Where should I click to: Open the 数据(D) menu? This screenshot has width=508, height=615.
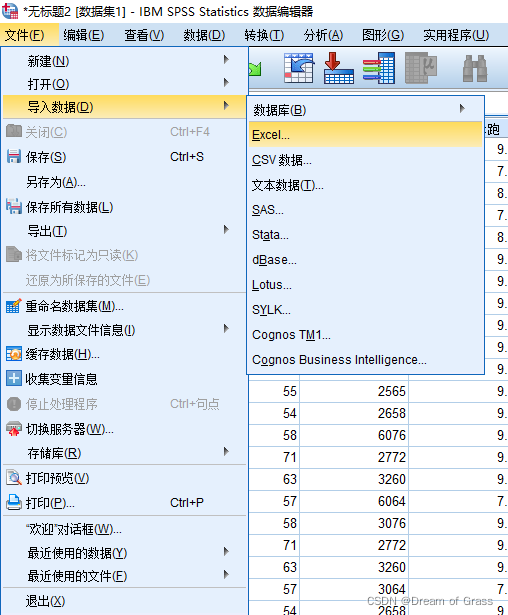(204, 35)
